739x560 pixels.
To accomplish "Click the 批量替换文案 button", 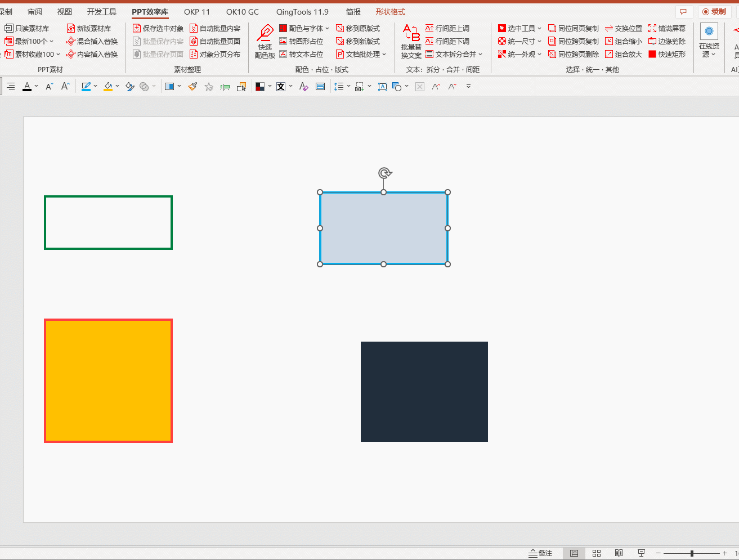I will [x=411, y=41].
